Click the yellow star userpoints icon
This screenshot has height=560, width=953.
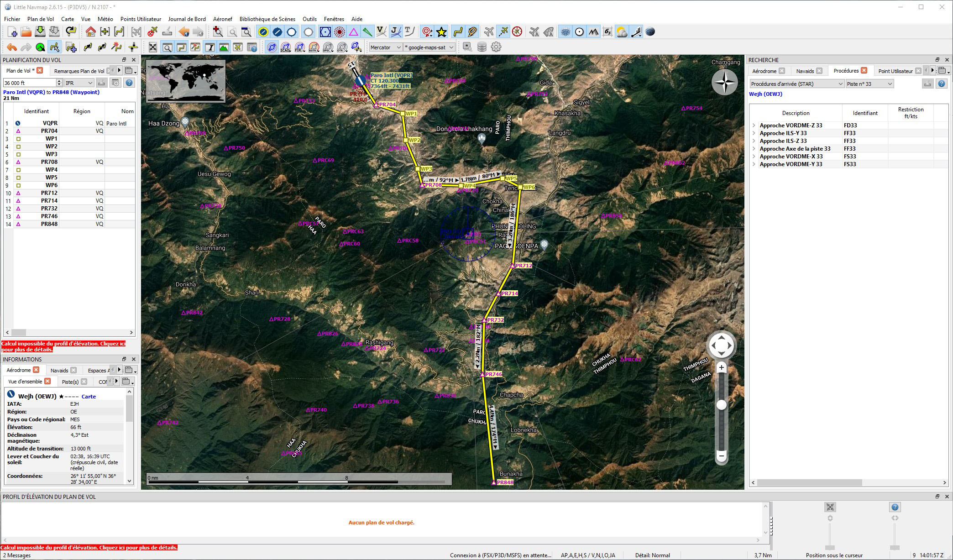pos(441,32)
